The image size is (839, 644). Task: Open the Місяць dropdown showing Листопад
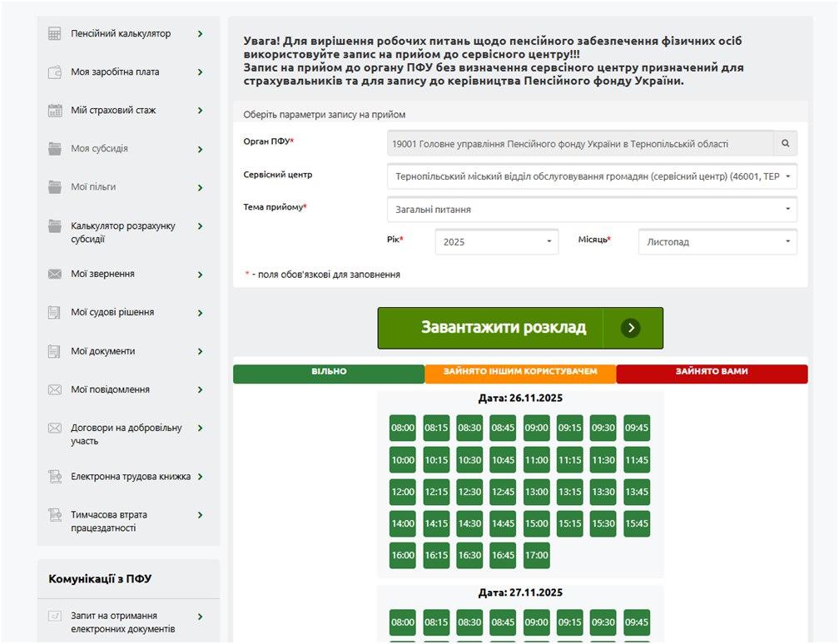pyautogui.click(x=717, y=242)
